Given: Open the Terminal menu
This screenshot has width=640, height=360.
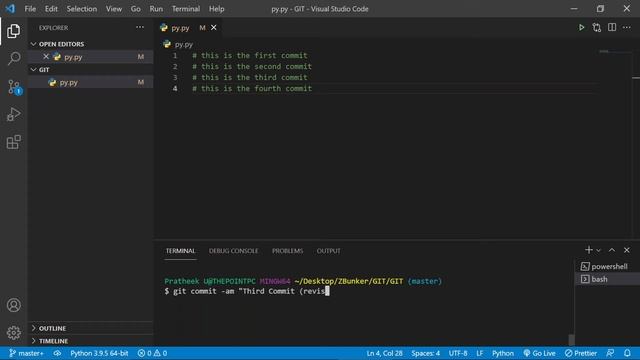Looking at the screenshot, I should (186, 9).
